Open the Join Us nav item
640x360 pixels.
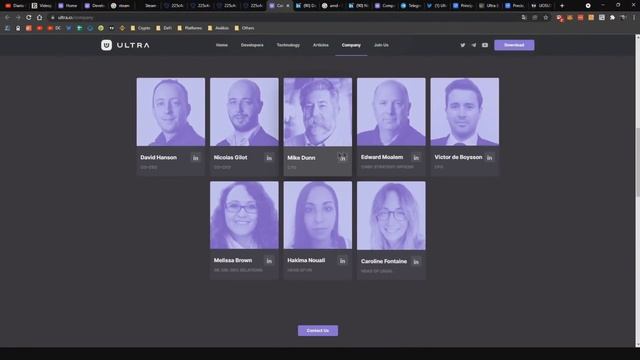[381, 45]
